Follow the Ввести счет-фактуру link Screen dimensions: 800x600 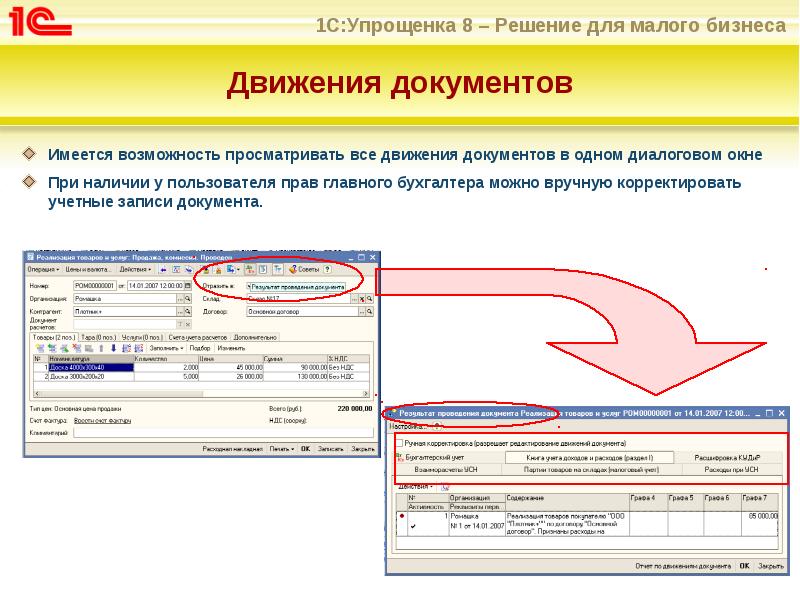tap(103, 421)
